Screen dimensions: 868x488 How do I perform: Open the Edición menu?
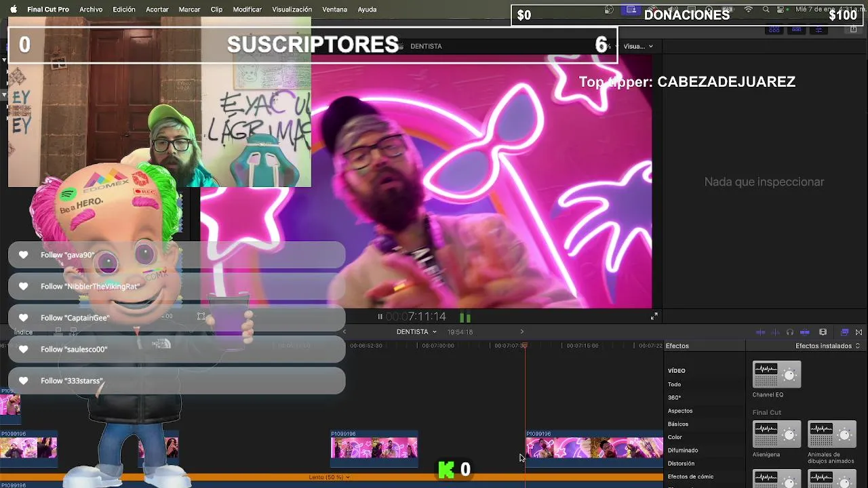pos(124,9)
